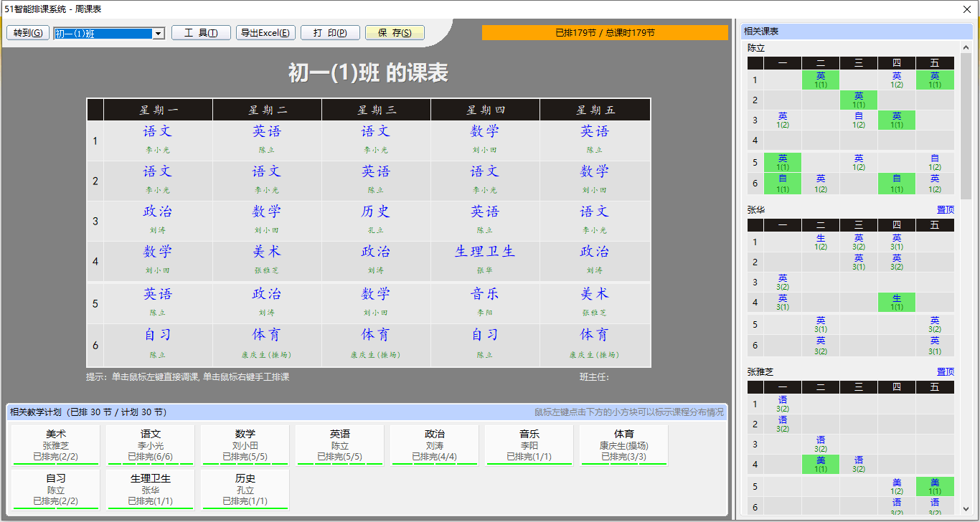Image resolution: width=980 pixels, height=522 pixels.
Task: Save the schedule via 保存(S)
Action: tap(395, 32)
